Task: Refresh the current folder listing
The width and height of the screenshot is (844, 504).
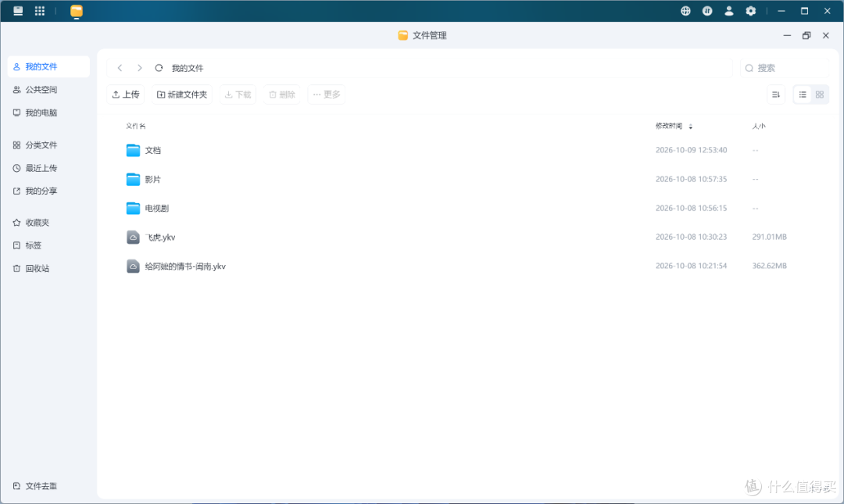Action: click(159, 68)
